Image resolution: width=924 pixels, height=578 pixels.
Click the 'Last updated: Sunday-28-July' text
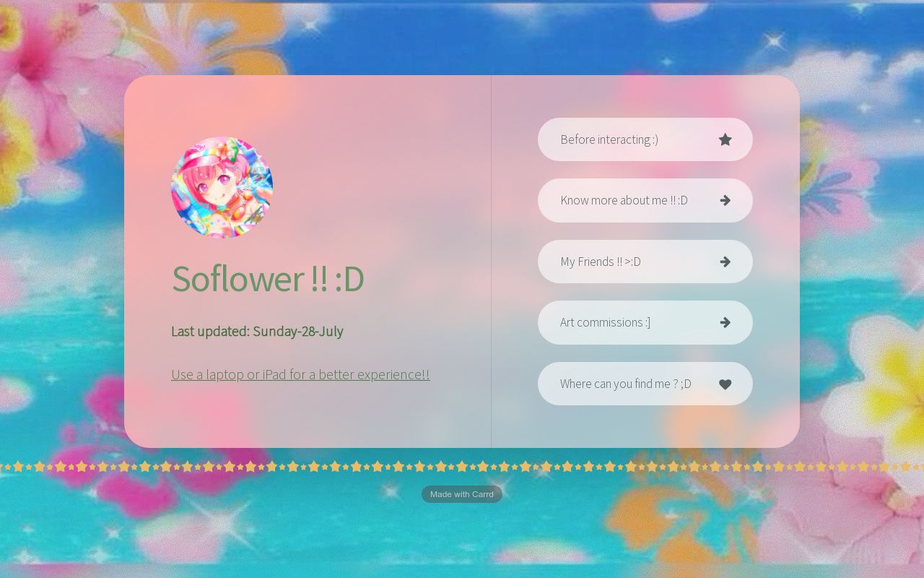tap(257, 331)
